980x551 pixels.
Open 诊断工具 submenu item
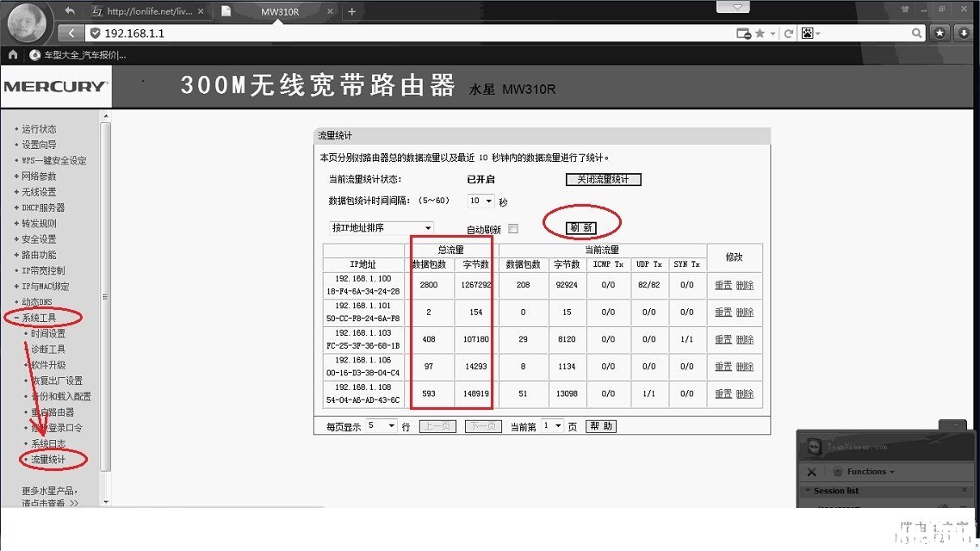point(48,350)
